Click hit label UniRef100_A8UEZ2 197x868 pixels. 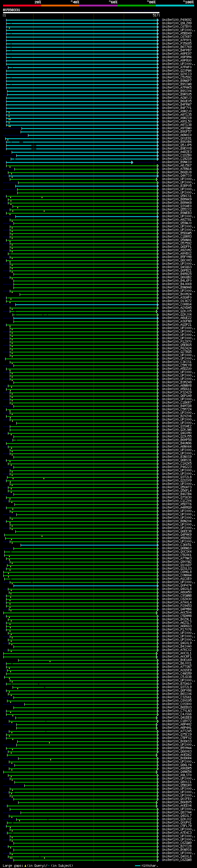pos(177,318)
